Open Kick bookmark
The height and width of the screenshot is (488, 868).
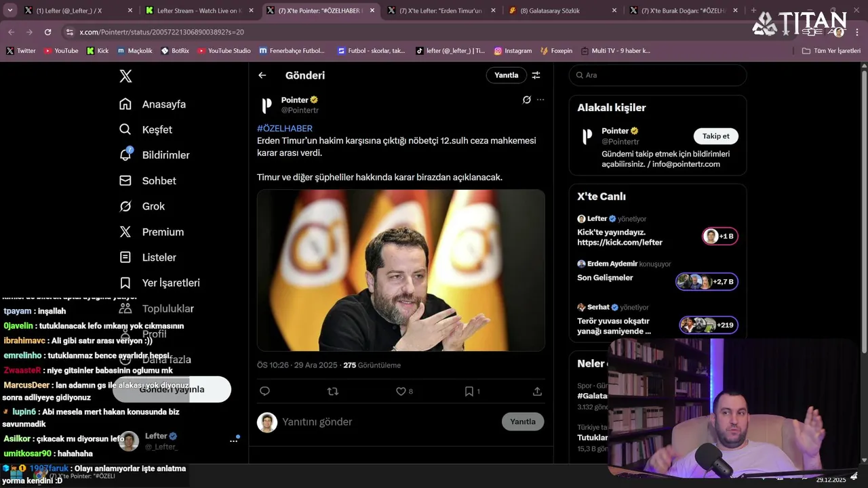coord(98,51)
